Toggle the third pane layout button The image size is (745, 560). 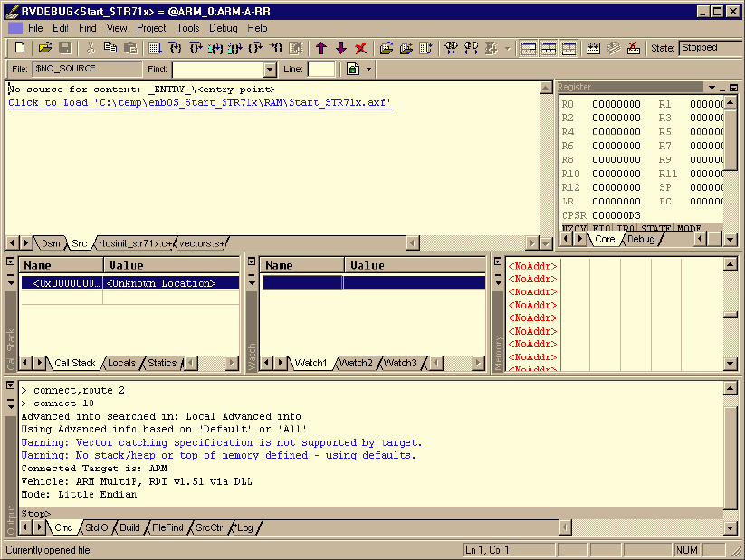(x=568, y=48)
